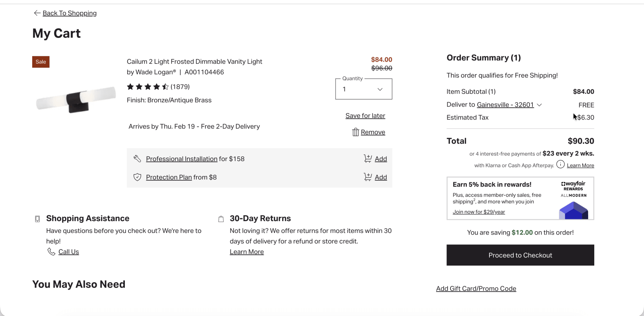Click the shield Protection Plan icon

click(137, 177)
